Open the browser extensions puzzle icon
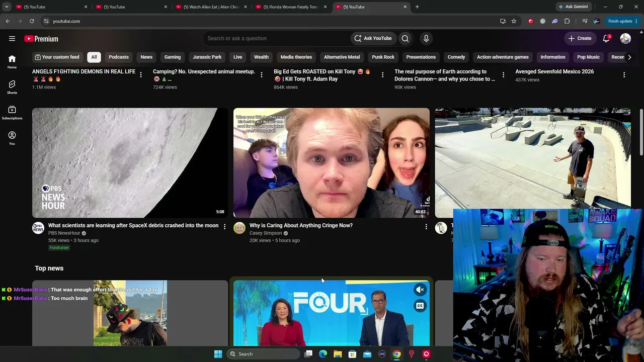The image size is (644, 362). point(567,21)
